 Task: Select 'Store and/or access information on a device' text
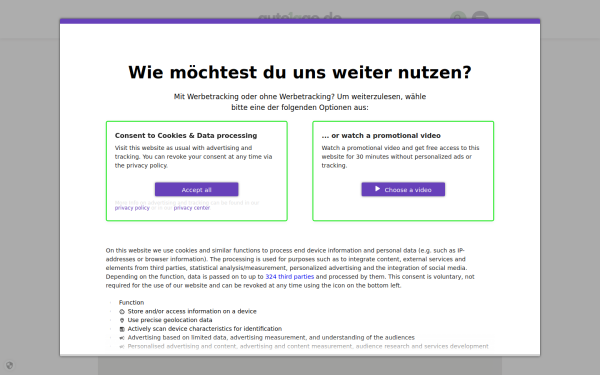pyautogui.click(x=192, y=311)
